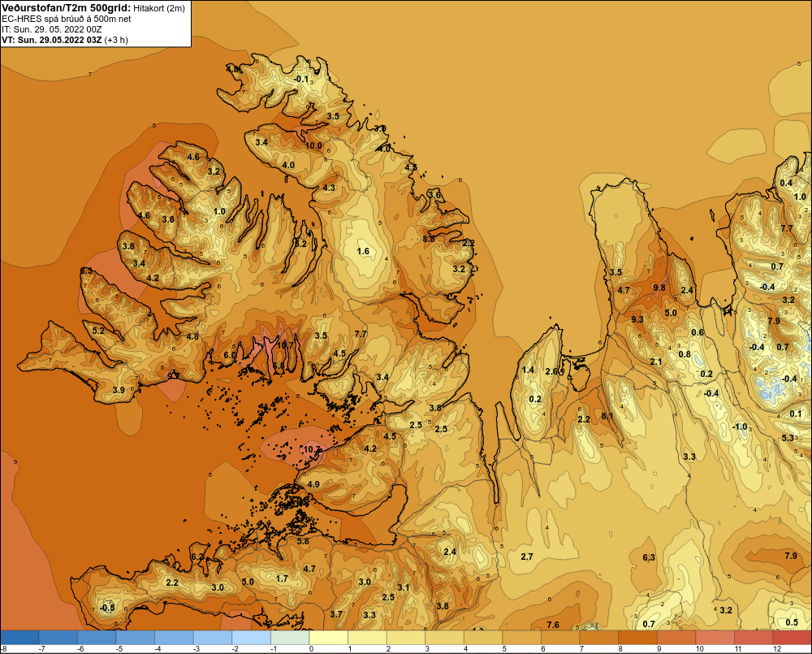
Task: Click the legend swatch between 3 and 4
Action: coord(444,638)
